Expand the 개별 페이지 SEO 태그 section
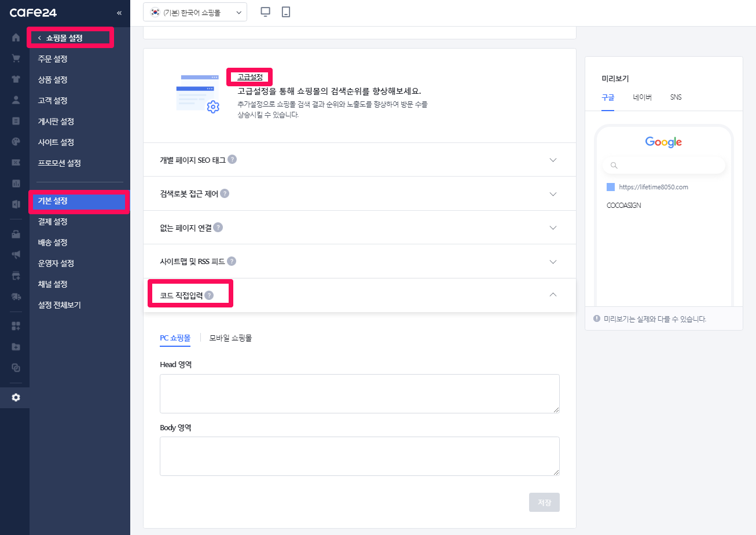The image size is (756, 535). (x=553, y=160)
